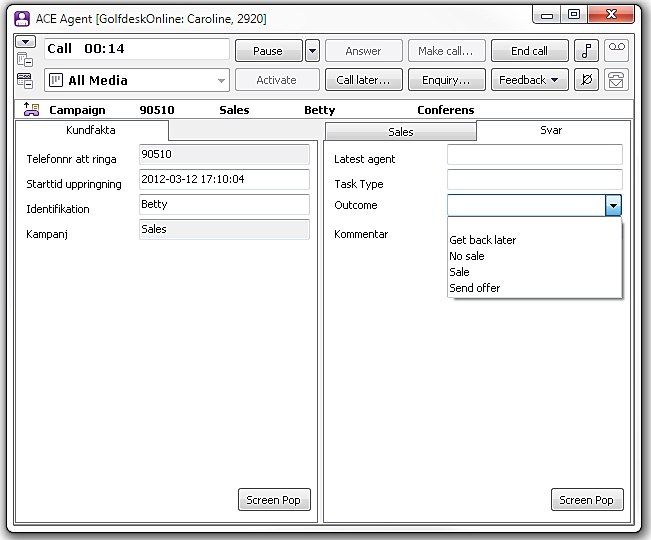651x540 pixels.
Task: Select 'Get back later' outcome option
Action: point(483,240)
